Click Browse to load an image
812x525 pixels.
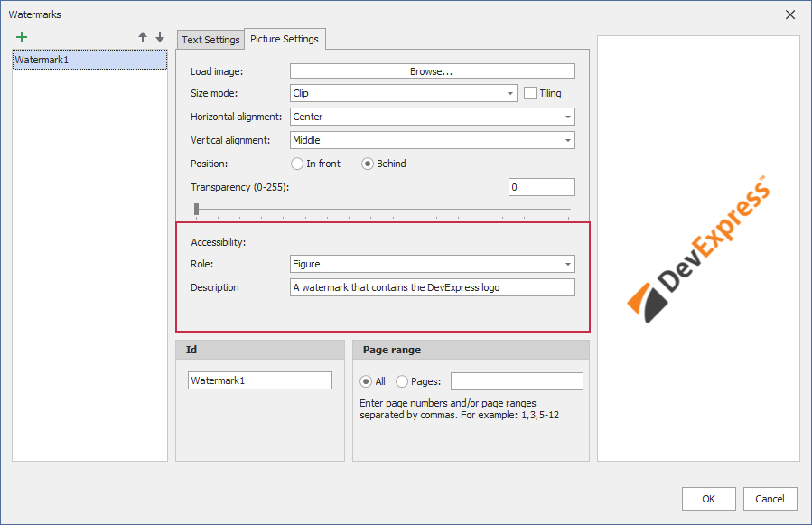(x=432, y=70)
